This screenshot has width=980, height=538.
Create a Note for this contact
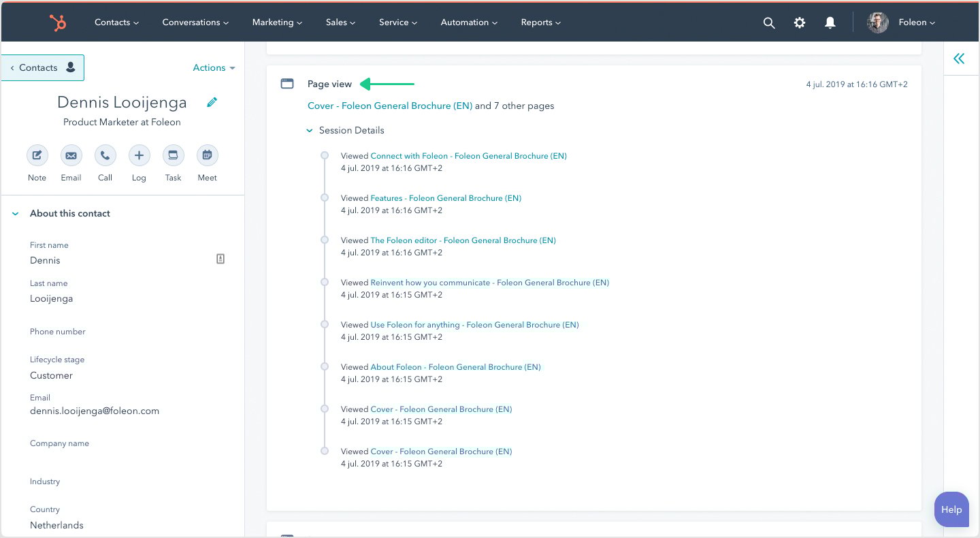coord(37,155)
